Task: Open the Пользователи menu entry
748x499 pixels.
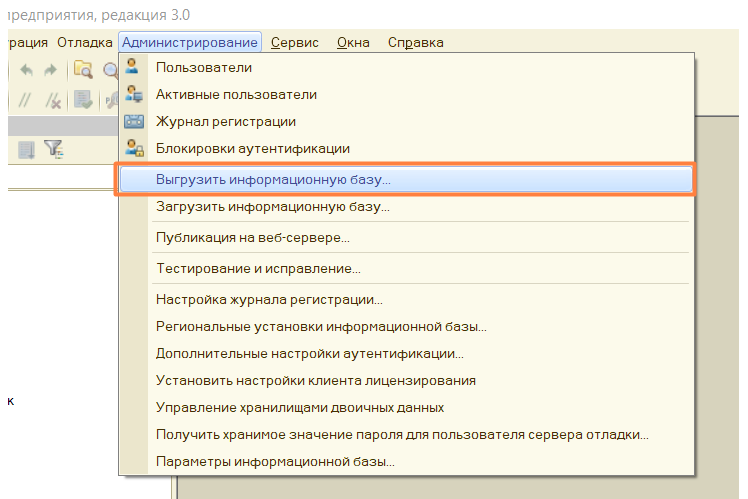Action: tap(406, 67)
